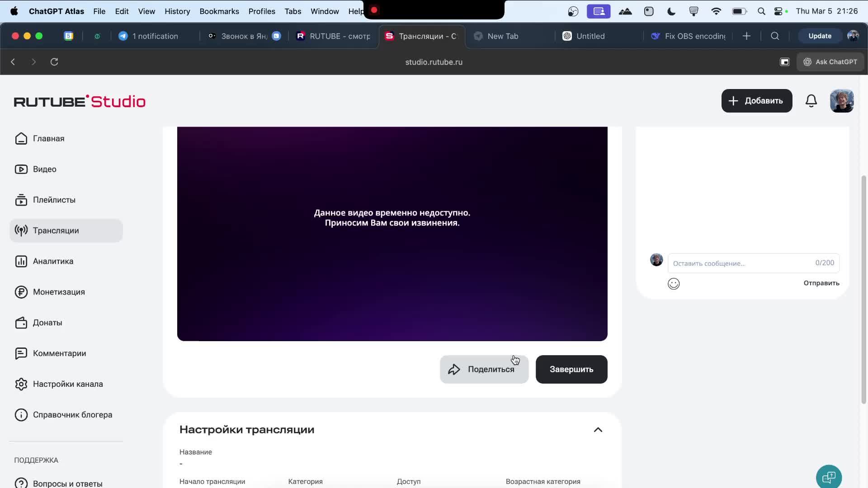
Task: Open Ask ChatGPT sidebar button
Action: click(x=830, y=62)
